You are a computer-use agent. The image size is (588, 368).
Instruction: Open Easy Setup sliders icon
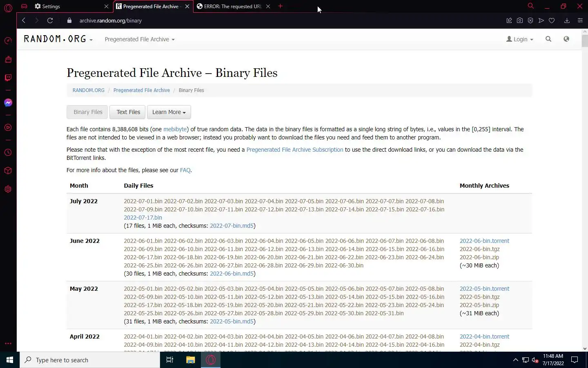click(x=580, y=20)
